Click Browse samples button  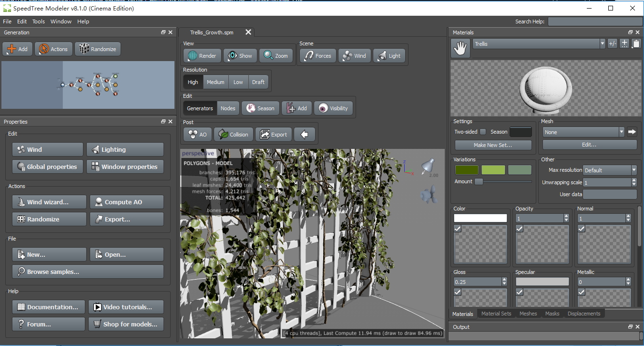[x=88, y=272]
